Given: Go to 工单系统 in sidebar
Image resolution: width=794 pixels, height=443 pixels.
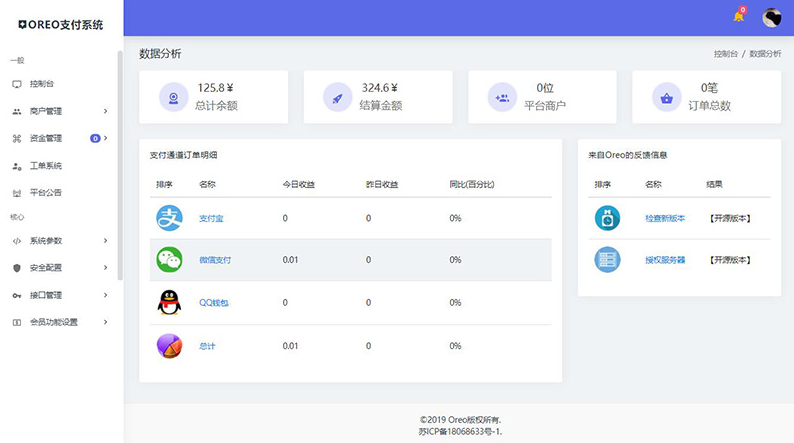Looking at the screenshot, I should (x=46, y=166).
